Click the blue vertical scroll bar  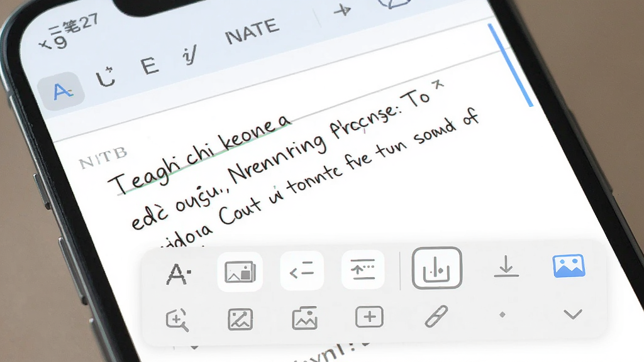click(x=511, y=65)
